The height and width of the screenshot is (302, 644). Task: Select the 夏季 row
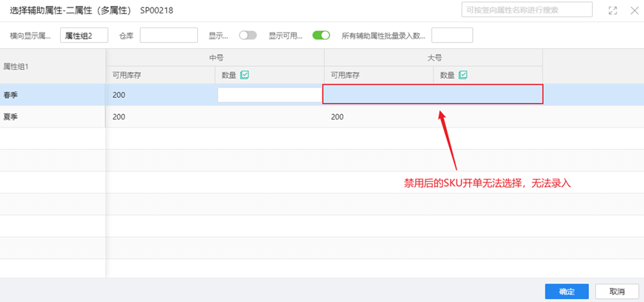(x=52, y=116)
